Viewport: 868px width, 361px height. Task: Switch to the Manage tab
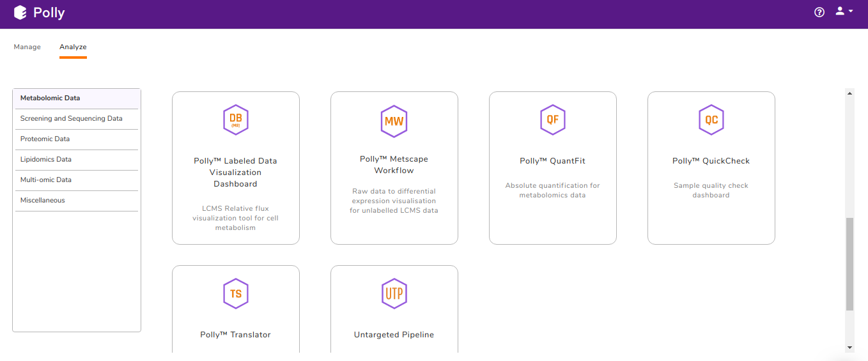point(27,47)
